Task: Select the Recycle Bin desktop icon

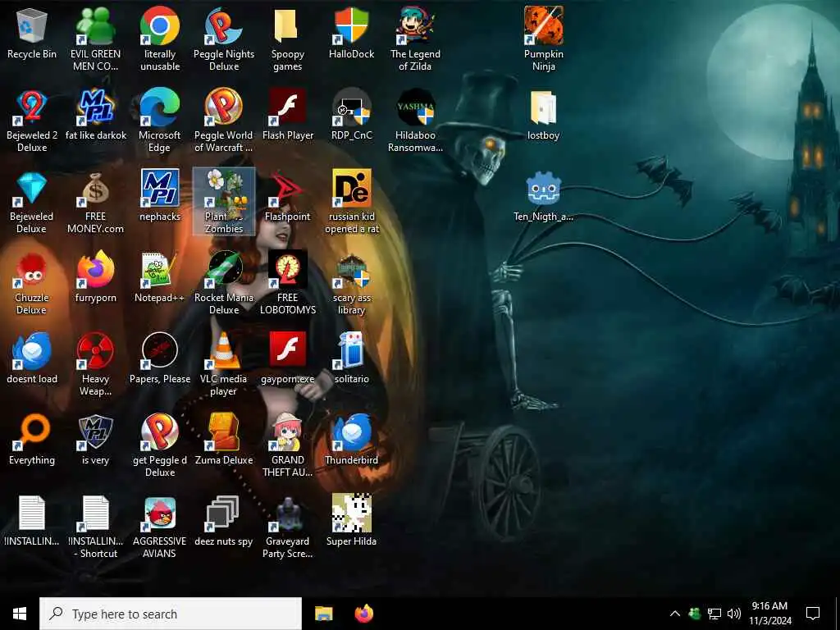Action: pos(32,32)
